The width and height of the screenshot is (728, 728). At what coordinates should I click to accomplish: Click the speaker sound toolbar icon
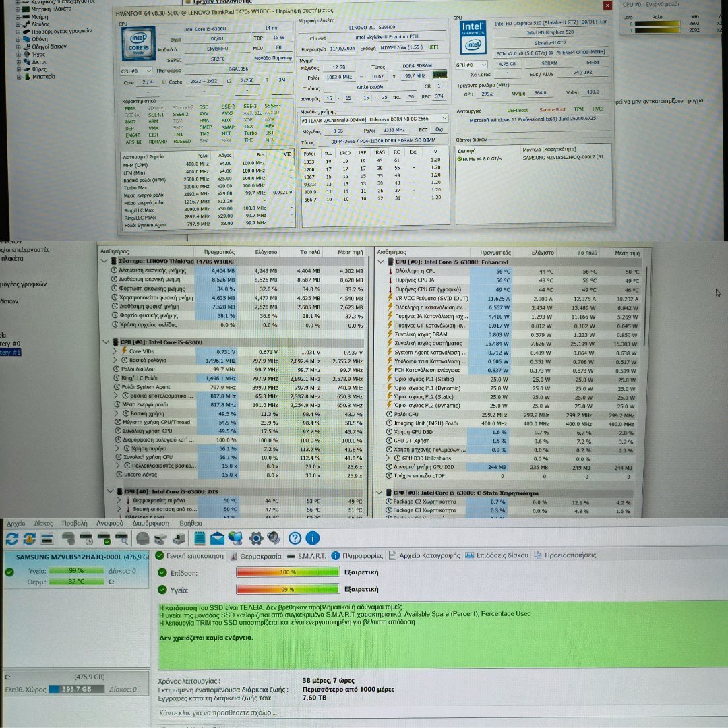click(x=274, y=538)
